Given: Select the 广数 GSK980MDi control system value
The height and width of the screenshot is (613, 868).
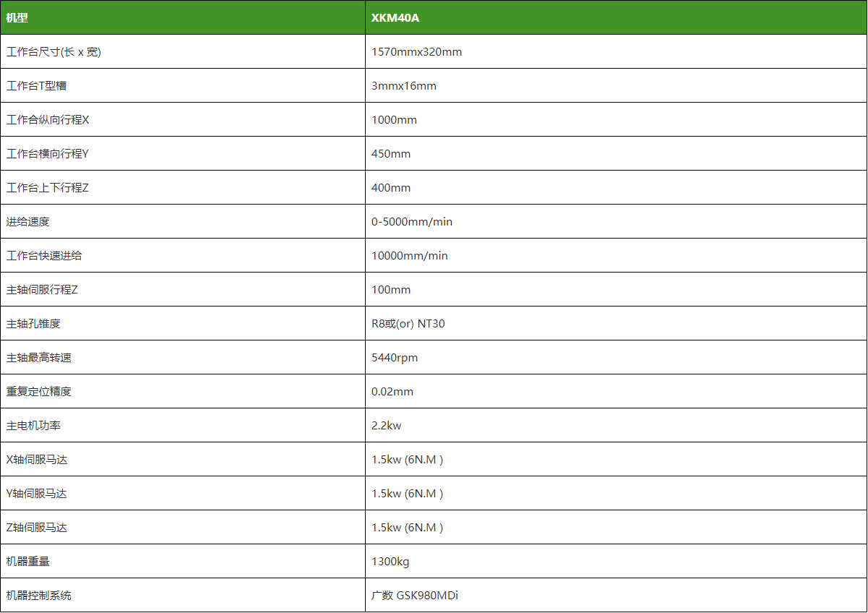Looking at the screenshot, I should 415,596.
